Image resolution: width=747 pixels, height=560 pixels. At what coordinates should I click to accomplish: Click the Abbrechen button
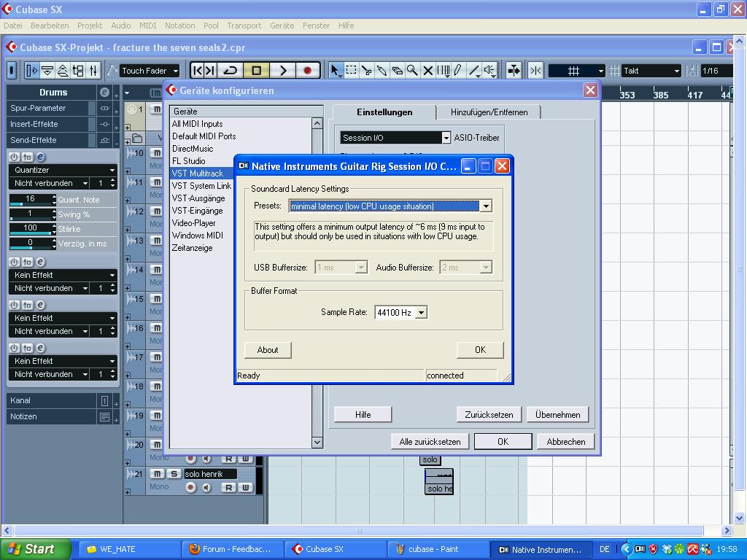point(566,442)
